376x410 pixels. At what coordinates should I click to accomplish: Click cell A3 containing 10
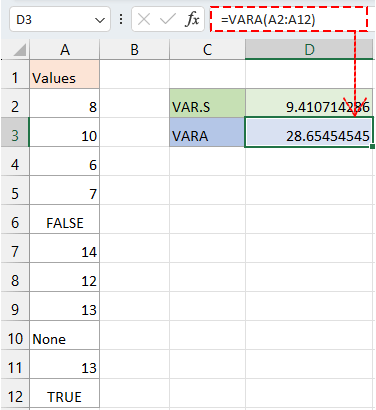(65, 132)
